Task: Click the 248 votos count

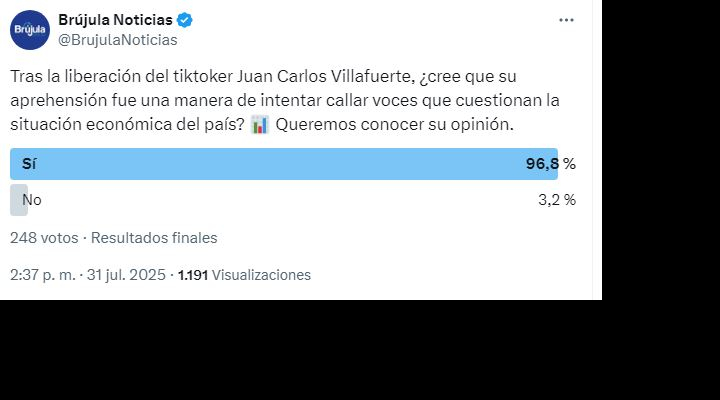Action: pyautogui.click(x=44, y=238)
